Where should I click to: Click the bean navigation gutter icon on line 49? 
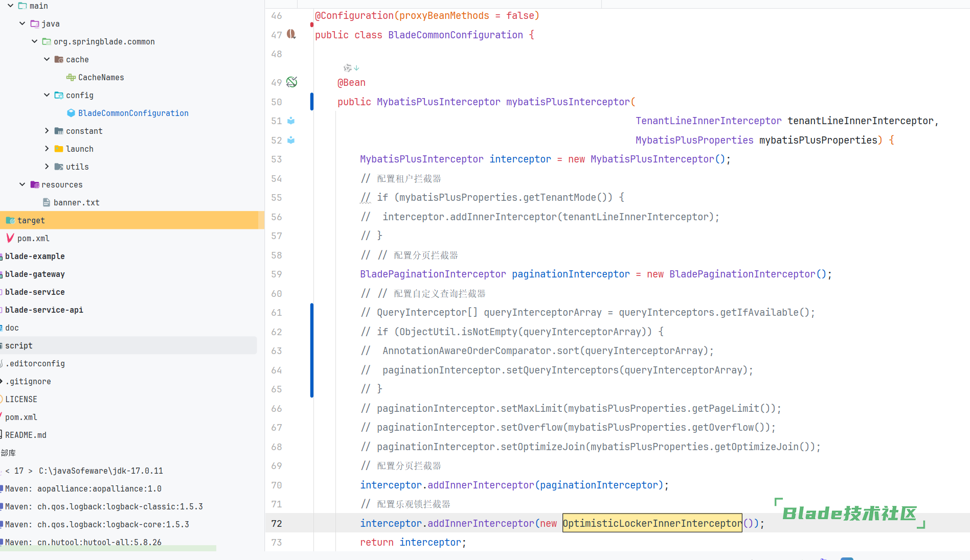291,82
